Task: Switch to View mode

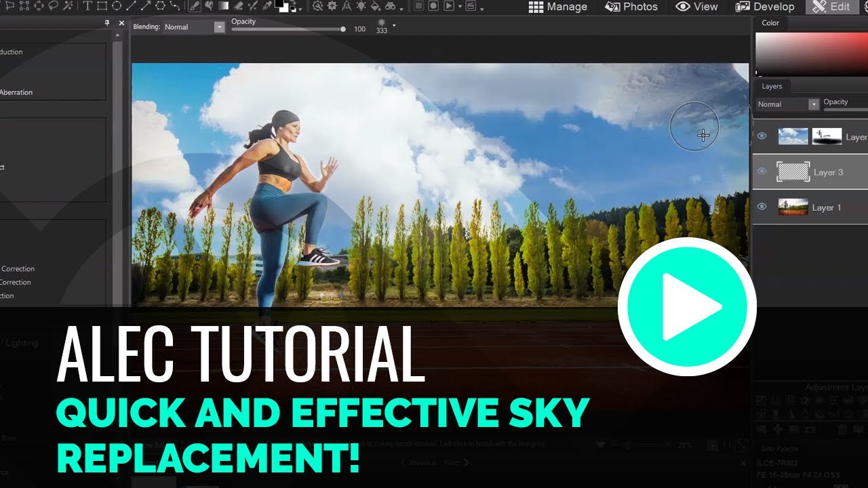Action: (x=696, y=7)
